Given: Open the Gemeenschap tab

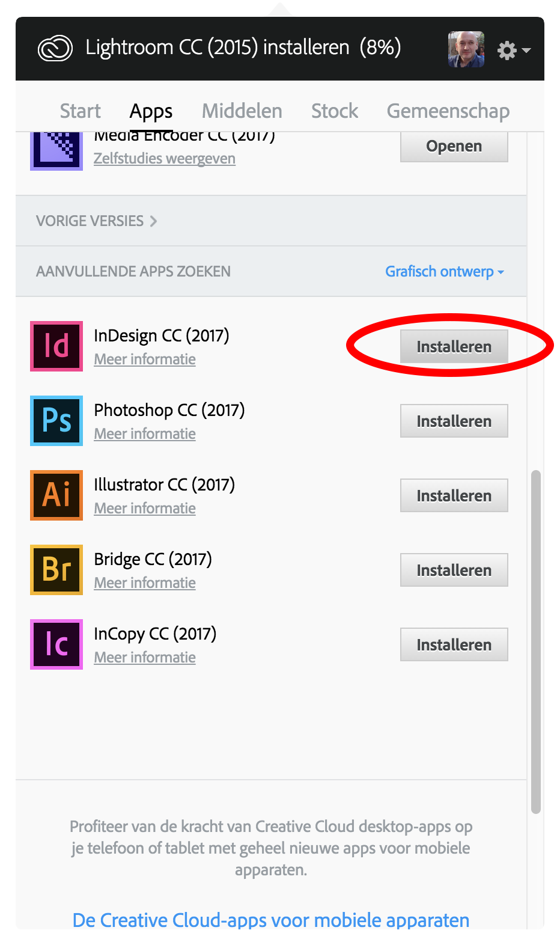Looking at the screenshot, I should tap(448, 111).
